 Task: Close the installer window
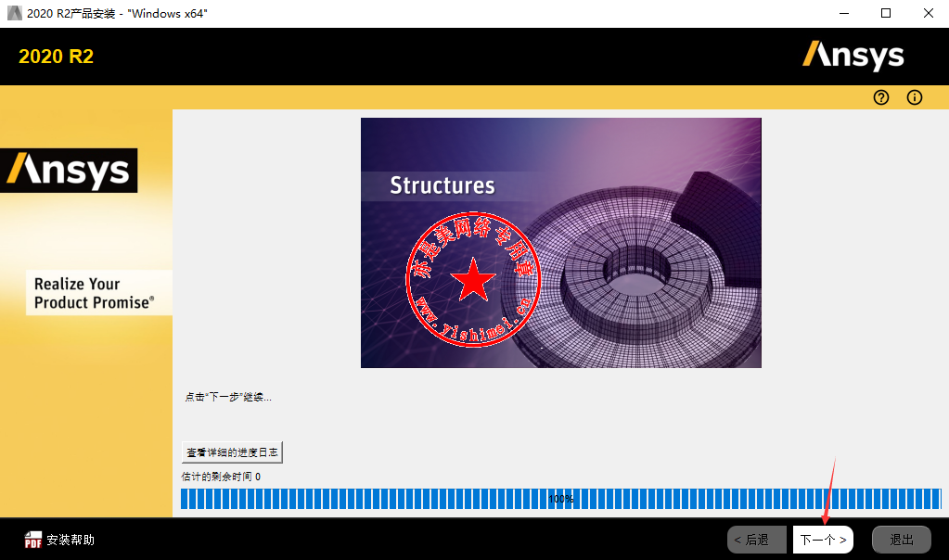(x=929, y=13)
